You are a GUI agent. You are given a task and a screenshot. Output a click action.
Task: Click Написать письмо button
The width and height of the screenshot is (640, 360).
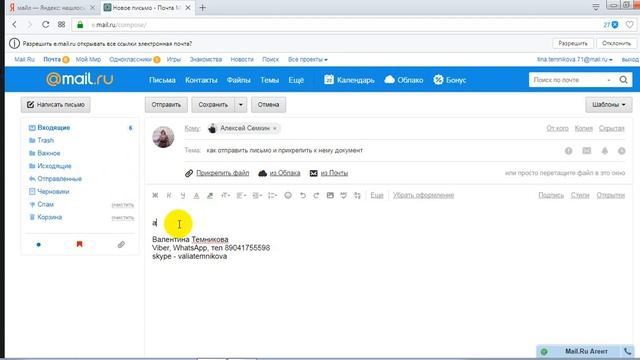tap(56, 105)
